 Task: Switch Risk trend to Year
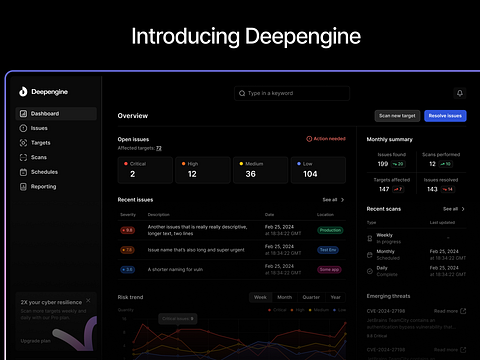[x=335, y=297]
